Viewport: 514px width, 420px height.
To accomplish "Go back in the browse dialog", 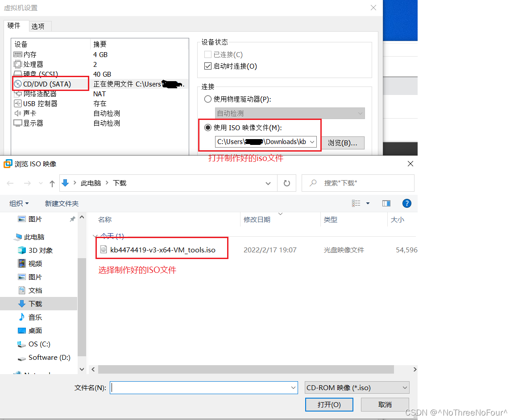I will pyautogui.click(x=10, y=183).
